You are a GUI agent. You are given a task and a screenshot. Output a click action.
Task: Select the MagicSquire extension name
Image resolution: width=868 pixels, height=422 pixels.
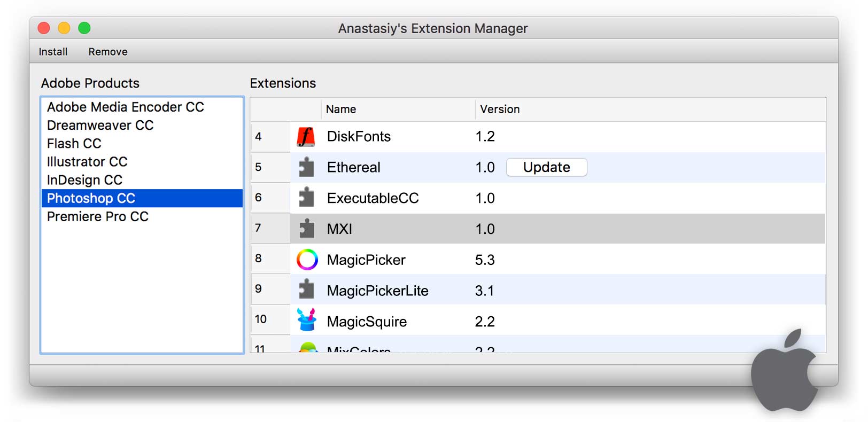click(367, 322)
